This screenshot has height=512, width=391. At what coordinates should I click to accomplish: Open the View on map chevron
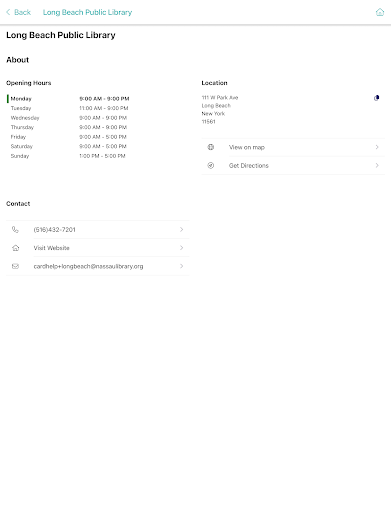[x=377, y=147]
